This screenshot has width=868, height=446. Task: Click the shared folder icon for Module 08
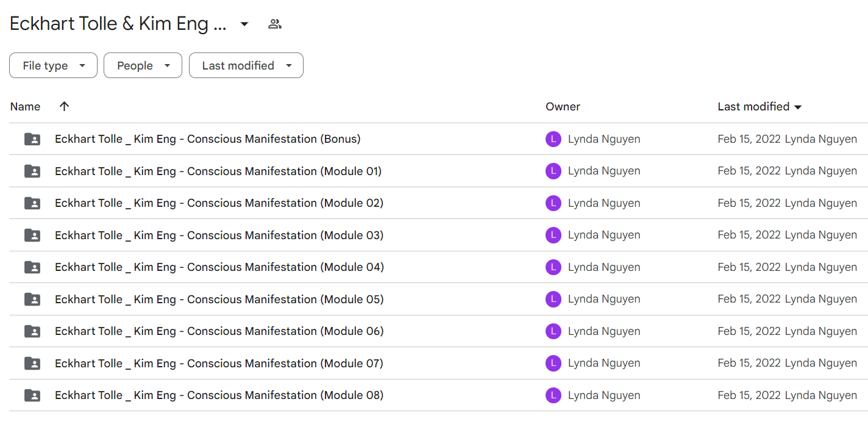point(32,395)
